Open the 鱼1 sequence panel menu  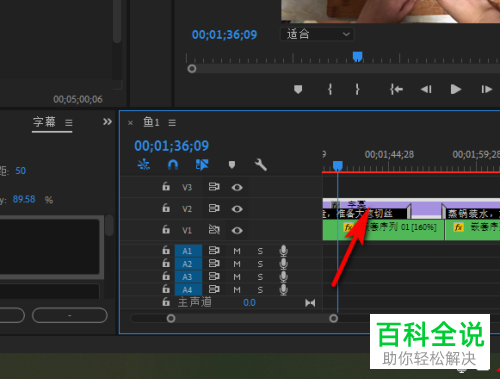pos(172,123)
